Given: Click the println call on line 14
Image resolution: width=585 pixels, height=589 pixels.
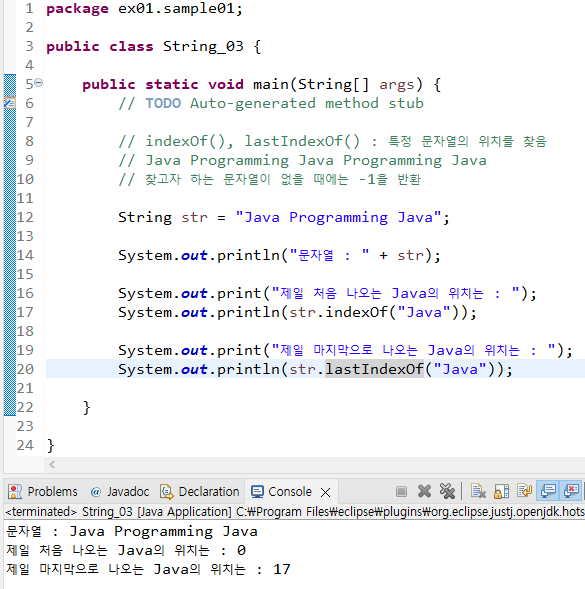Looking at the screenshot, I should 248,255.
